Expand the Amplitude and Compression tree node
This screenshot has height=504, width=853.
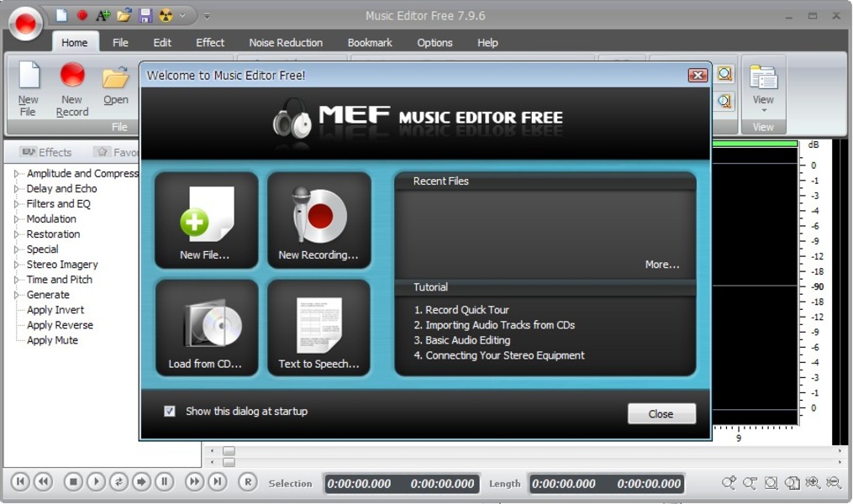pyautogui.click(x=16, y=174)
